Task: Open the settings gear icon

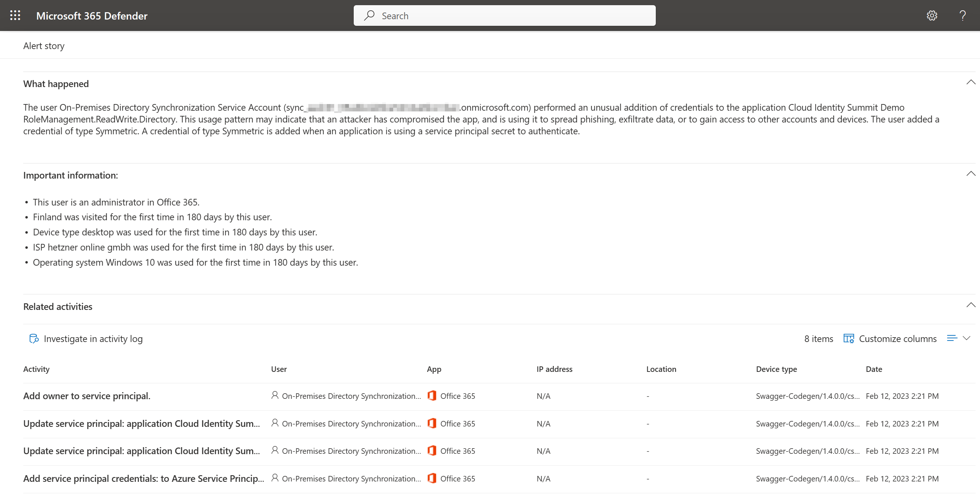Action: (932, 15)
